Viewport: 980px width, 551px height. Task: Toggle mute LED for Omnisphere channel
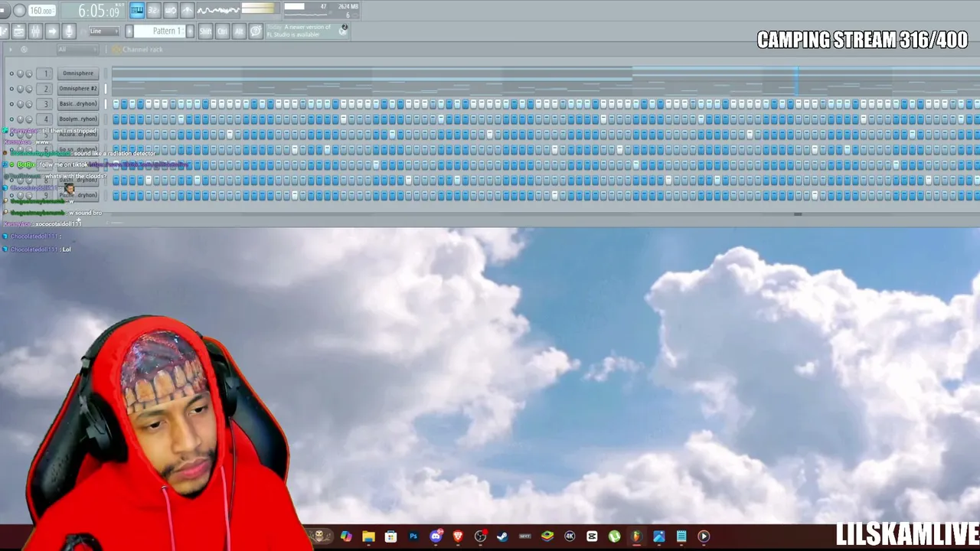11,73
